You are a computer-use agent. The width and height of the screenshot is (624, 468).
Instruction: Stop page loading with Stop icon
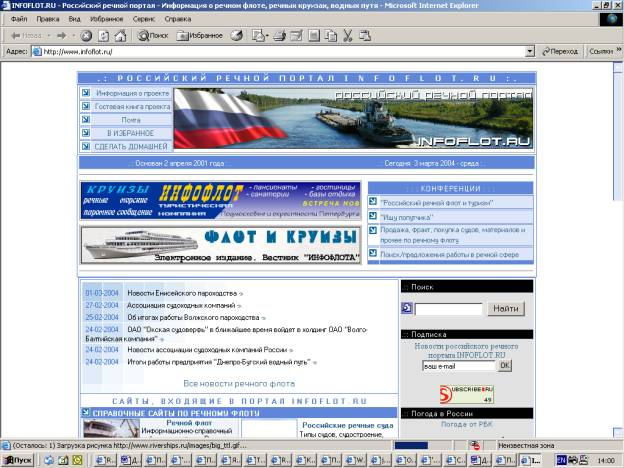click(86, 36)
